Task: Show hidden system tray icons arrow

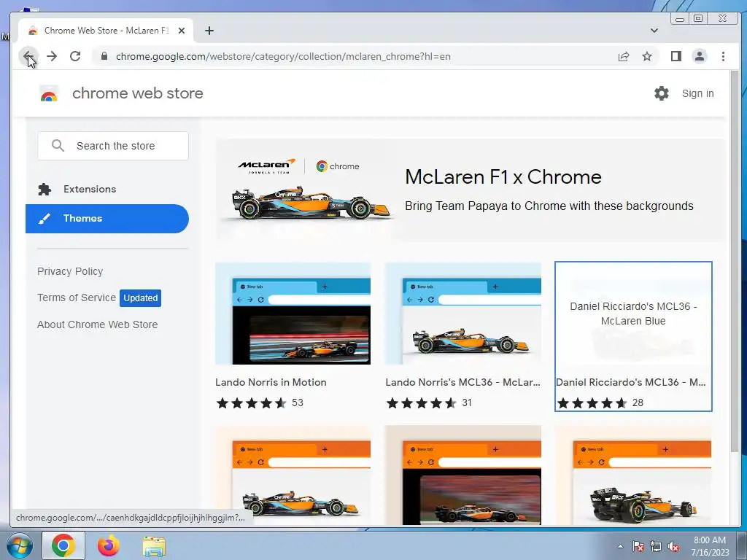Action: click(x=620, y=546)
